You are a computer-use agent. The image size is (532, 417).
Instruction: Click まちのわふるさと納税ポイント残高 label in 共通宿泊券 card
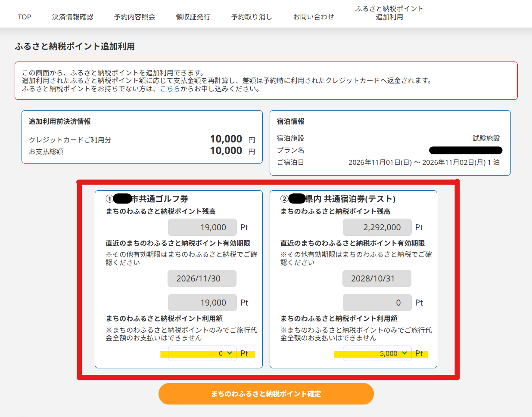pyautogui.click(x=336, y=211)
